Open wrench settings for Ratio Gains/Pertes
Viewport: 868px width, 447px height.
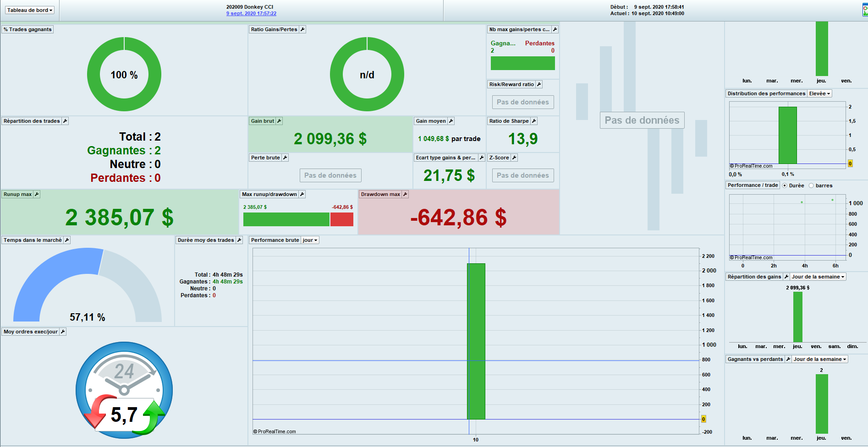click(x=302, y=29)
